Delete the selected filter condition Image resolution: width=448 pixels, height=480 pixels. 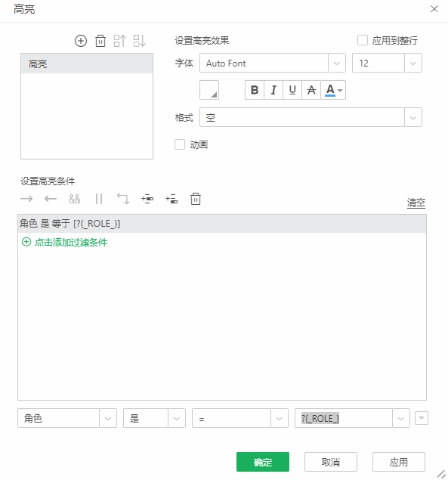tap(196, 199)
